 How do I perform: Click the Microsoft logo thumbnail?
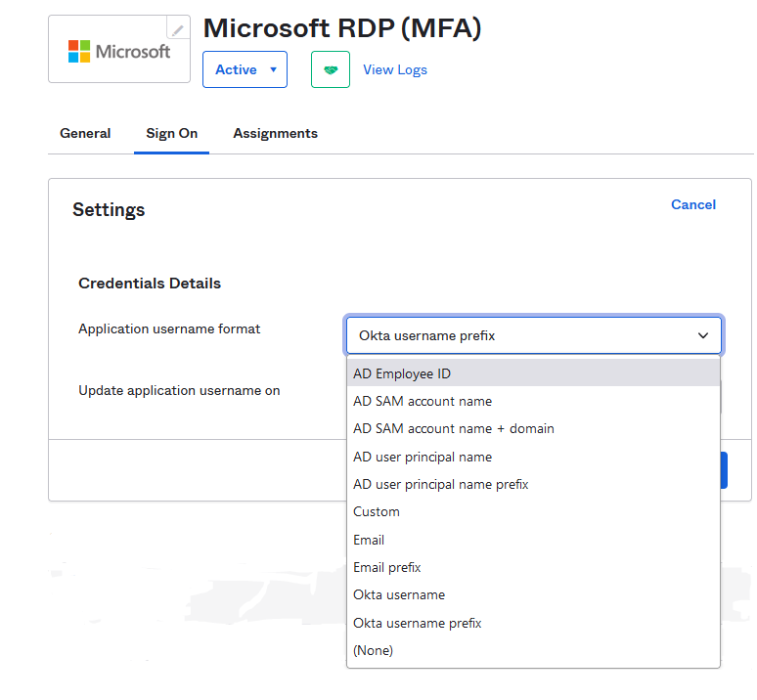[x=119, y=49]
